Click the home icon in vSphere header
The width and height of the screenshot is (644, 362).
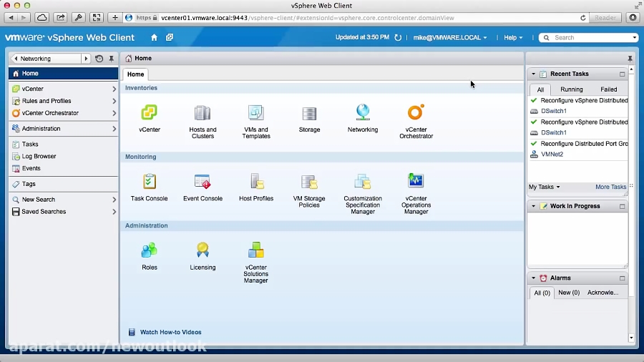point(154,37)
